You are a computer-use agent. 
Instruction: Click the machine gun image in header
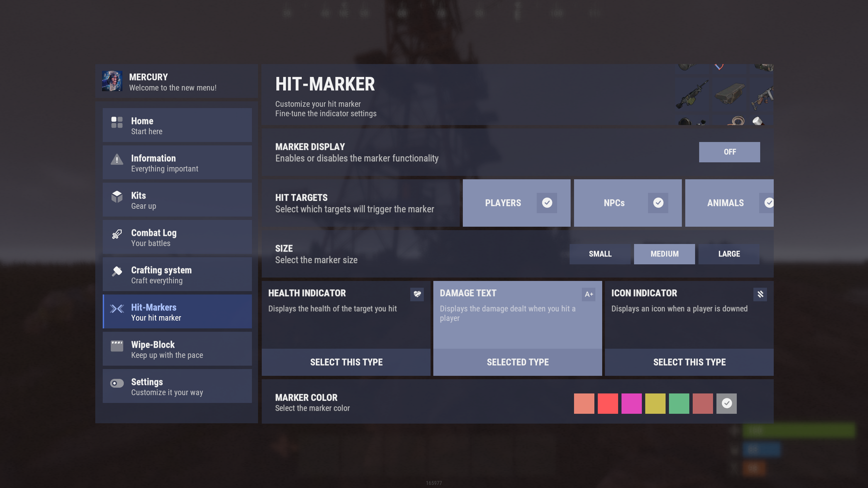pos(692,95)
